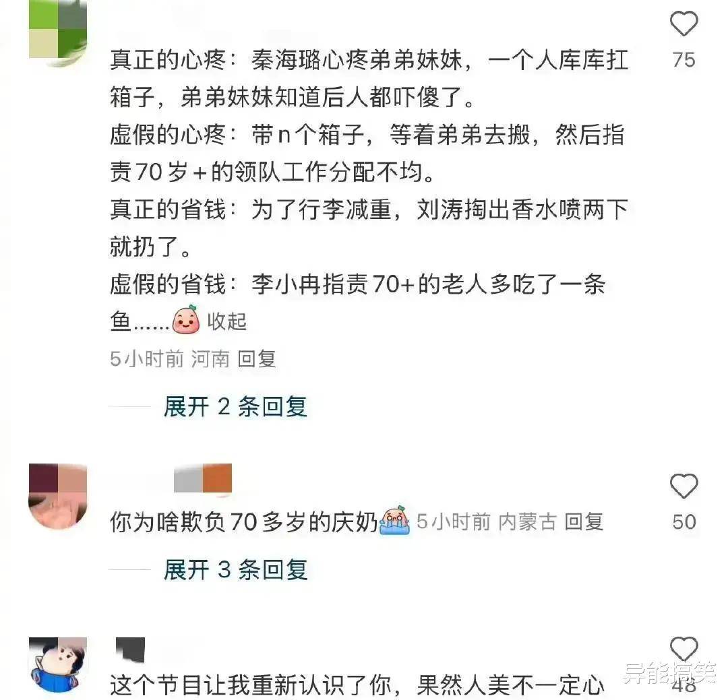Tap the blurred gray-orange username
The image size is (728, 700).
[203, 478]
